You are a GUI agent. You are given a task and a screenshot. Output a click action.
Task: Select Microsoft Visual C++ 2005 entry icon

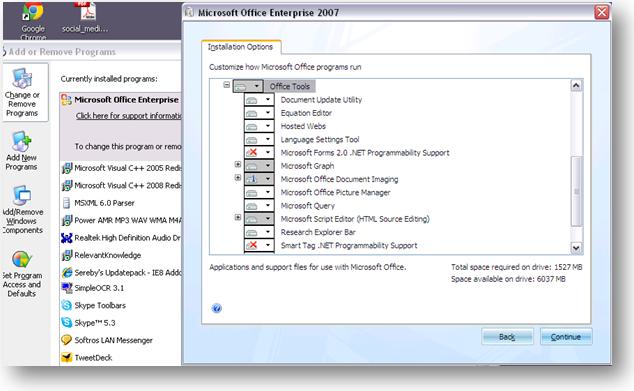pyautogui.click(x=67, y=168)
